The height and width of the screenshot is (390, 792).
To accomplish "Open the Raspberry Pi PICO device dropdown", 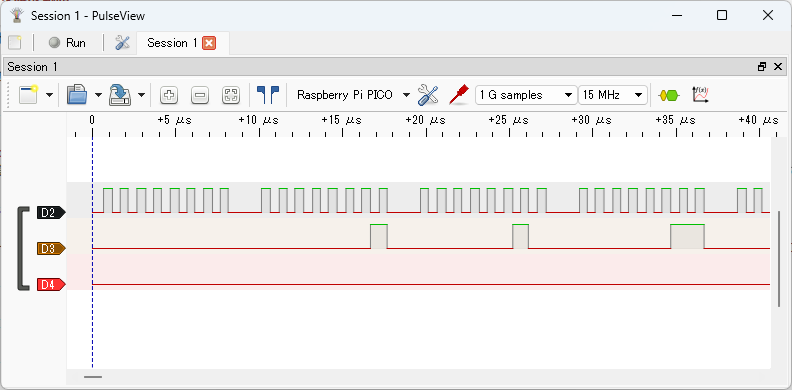I will (x=353, y=95).
